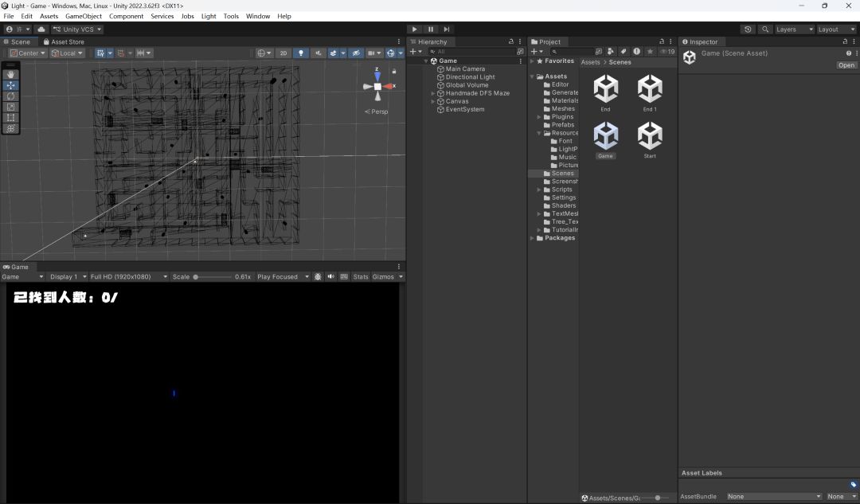
Task: Toggle the Gizmos button in Game view
Action: click(x=383, y=277)
